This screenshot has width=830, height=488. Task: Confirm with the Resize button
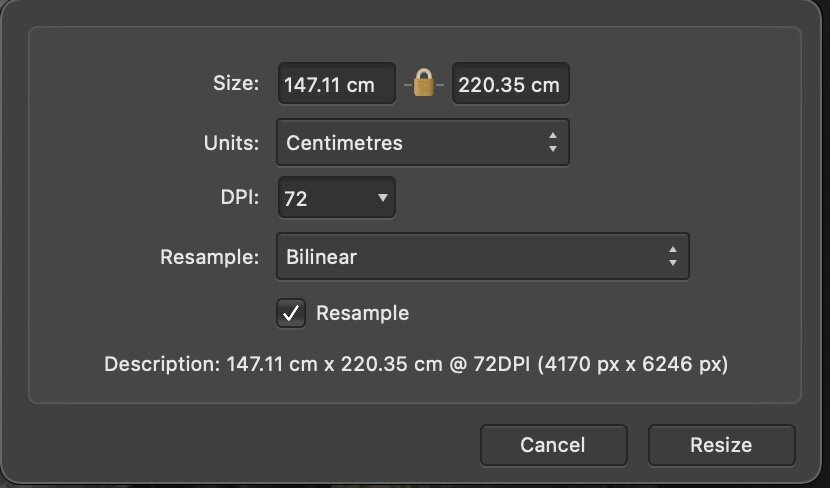(x=721, y=445)
